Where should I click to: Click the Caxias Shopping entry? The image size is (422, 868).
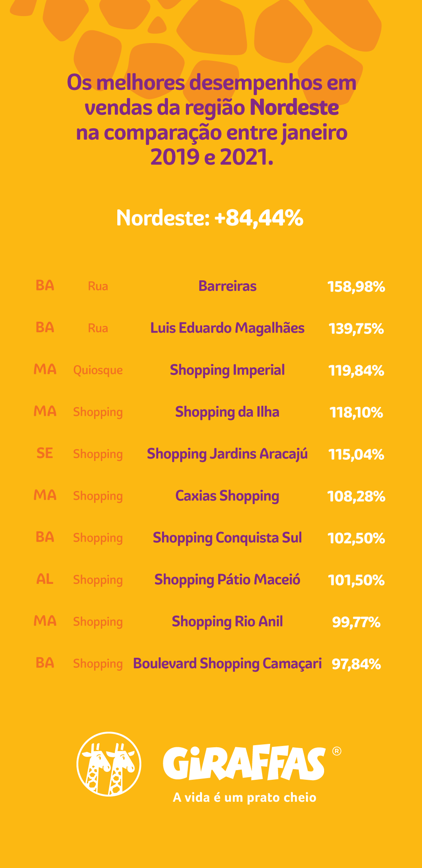coord(227,496)
